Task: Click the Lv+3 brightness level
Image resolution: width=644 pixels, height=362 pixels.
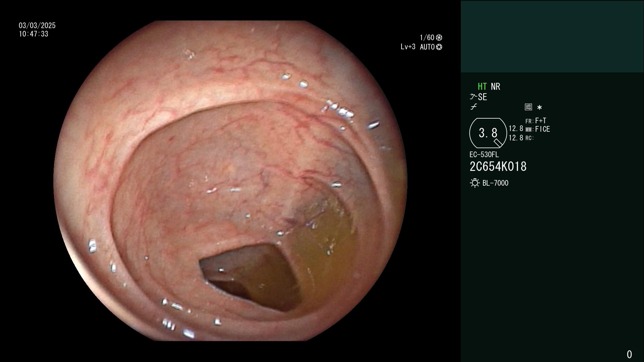Action: pos(408,47)
